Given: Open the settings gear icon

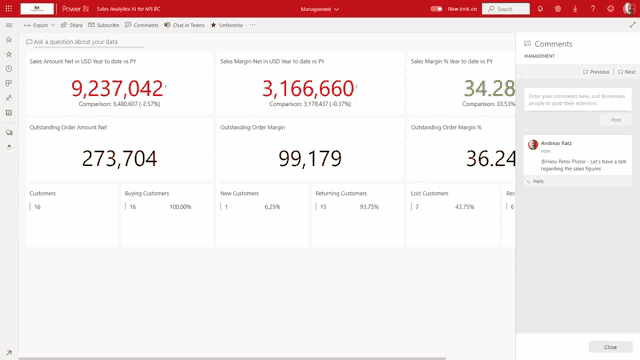Looking at the screenshot, I should point(558,9).
